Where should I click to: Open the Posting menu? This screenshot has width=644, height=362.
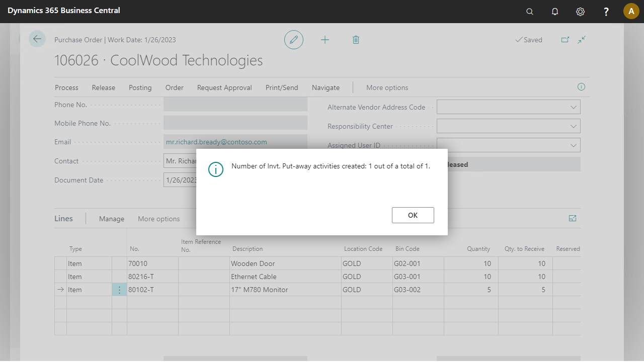tap(140, 87)
